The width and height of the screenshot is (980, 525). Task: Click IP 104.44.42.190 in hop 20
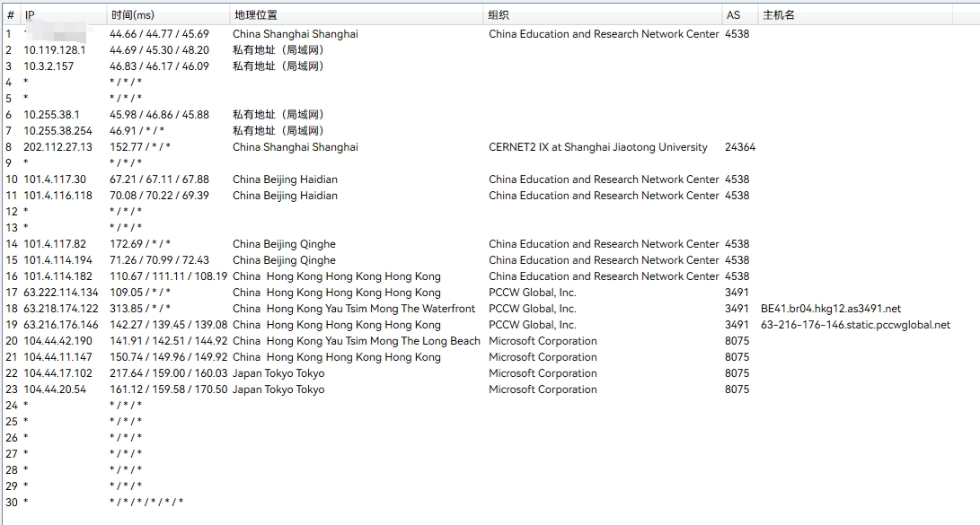[57, 341]
